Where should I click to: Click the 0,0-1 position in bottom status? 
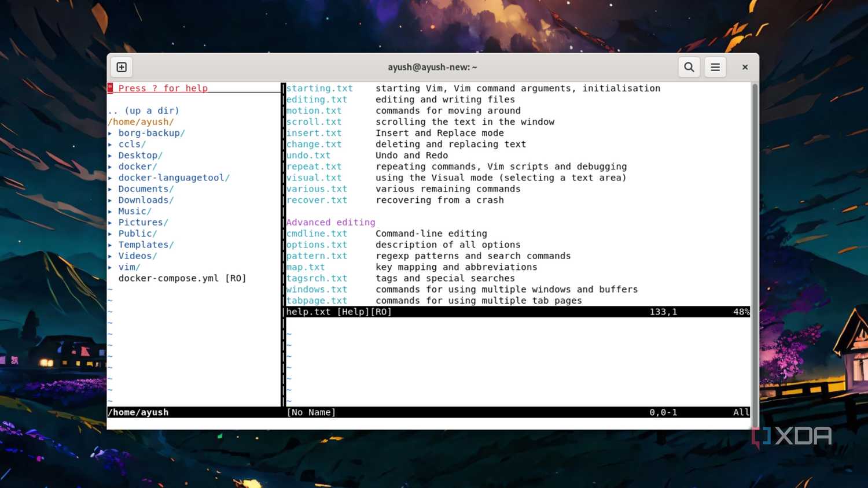pos(663,412)
